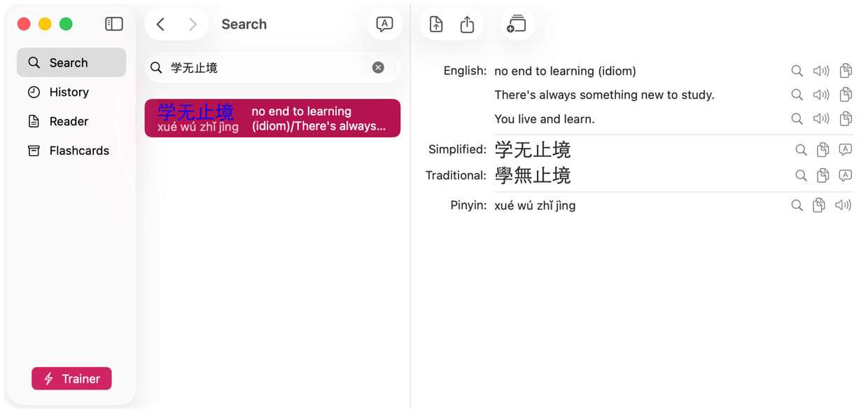The image size is (868, 412).
Task: Show character annotation for Simplified row
Action: [846, 149]
